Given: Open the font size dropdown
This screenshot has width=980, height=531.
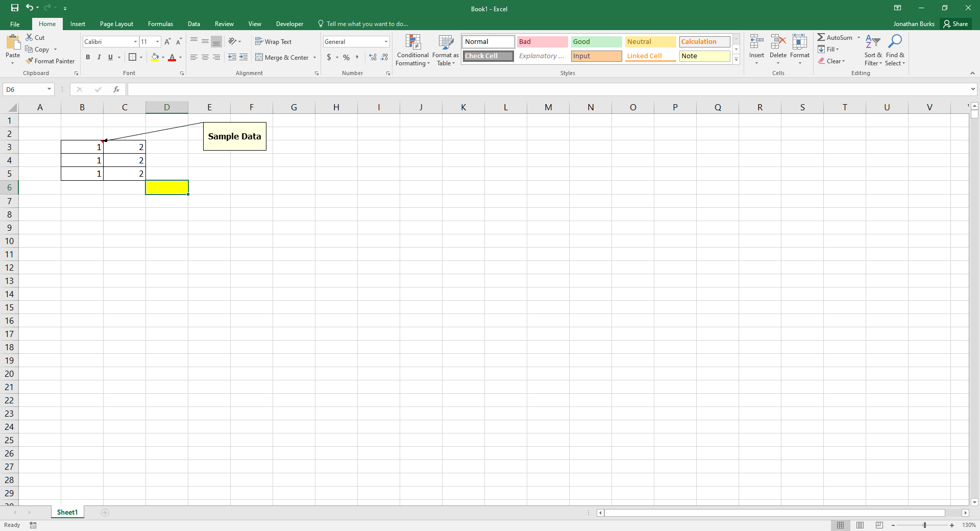Looking at the screenshot, I should [x=157, y=42].
